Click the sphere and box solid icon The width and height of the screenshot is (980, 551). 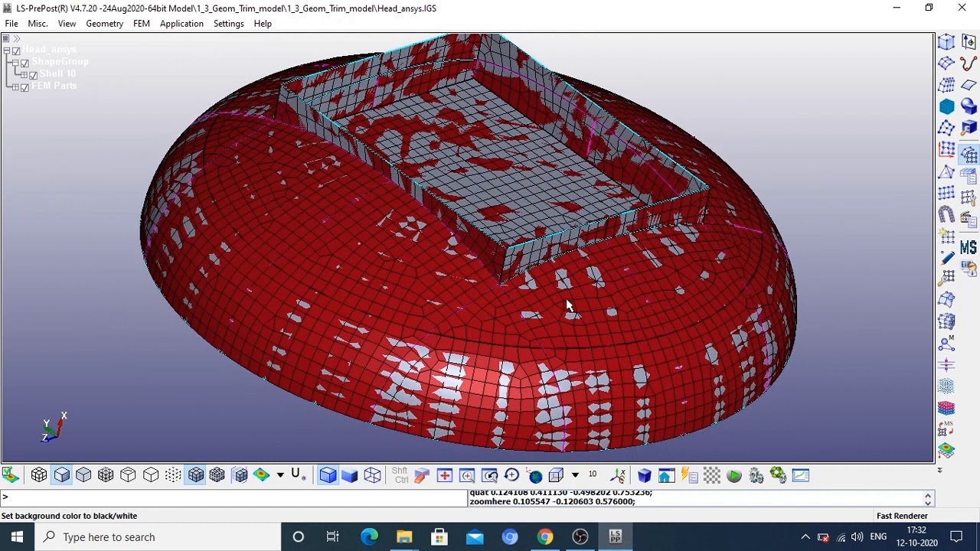[x=969, y=106]
